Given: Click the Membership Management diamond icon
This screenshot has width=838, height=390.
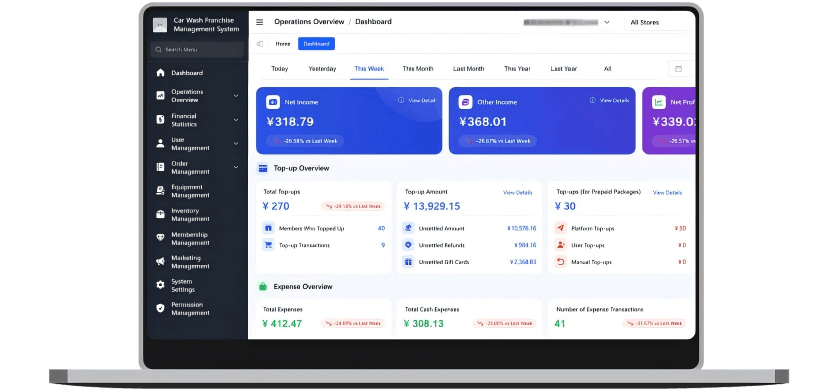Looking at the screenshot, I should (160, 238).
